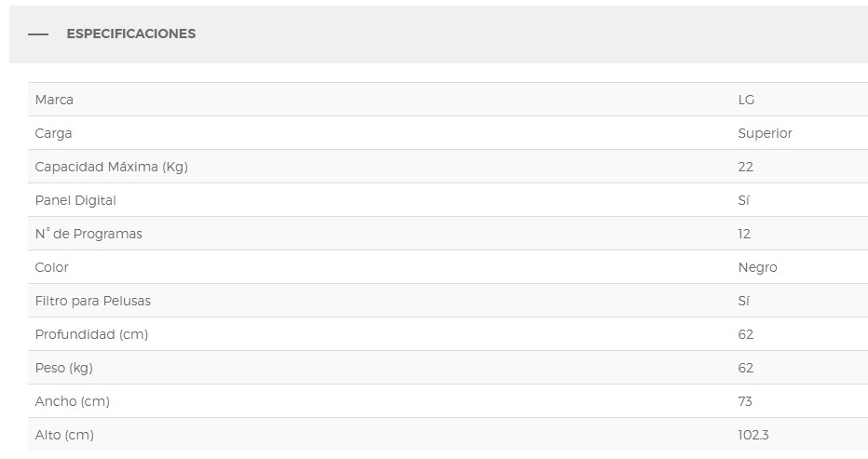Click the ESPECIFICACIONES header title
868x459 pixels.
(130, 34)
